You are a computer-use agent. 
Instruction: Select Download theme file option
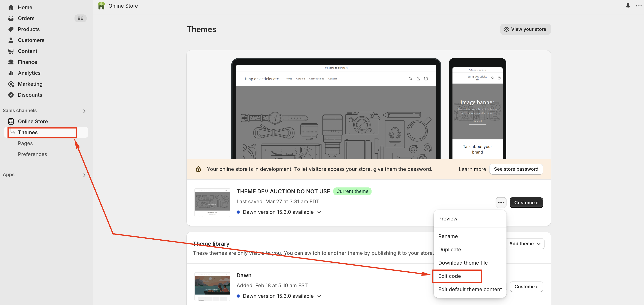(463, 263)
